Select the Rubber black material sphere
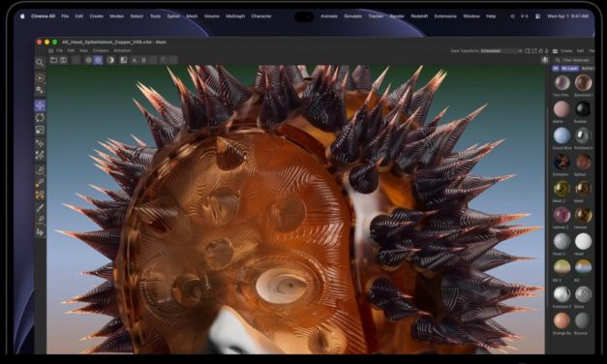Screen dimensions: 607x364 point(583,109)
